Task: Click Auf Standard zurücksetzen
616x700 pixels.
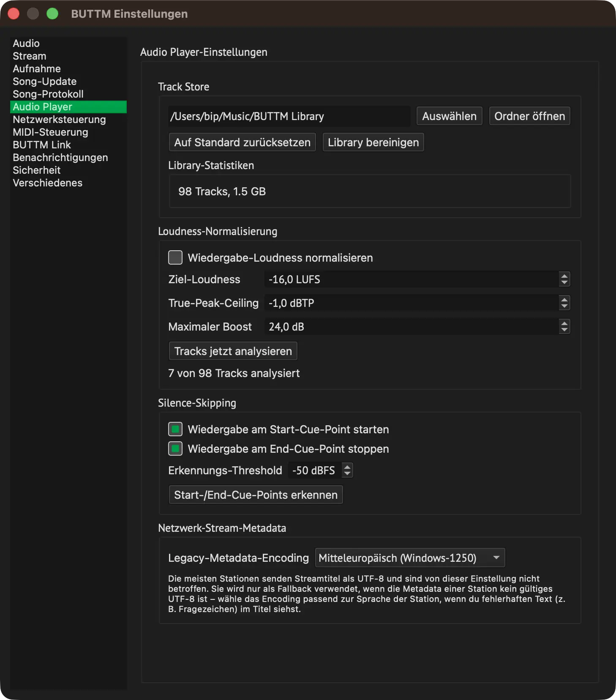Action: (242, 142)
